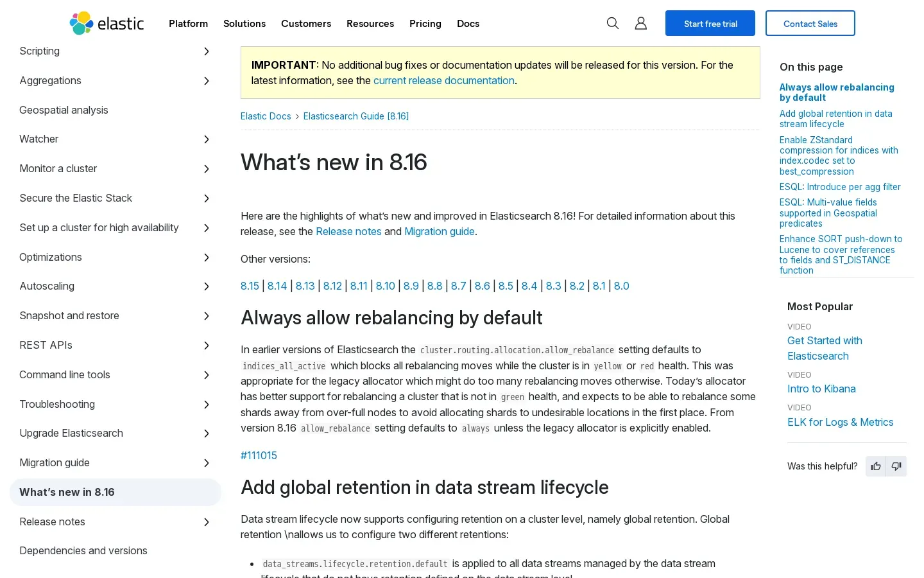Open version 8.15 link

(x=250, y=286)
